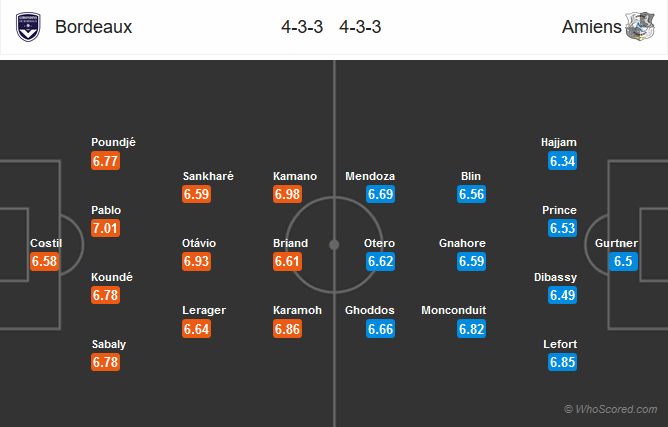The image size is (668, 427).
Task: Click goalkeeper Gurtner's 6.5 rating
Action: tap(623, 261)
